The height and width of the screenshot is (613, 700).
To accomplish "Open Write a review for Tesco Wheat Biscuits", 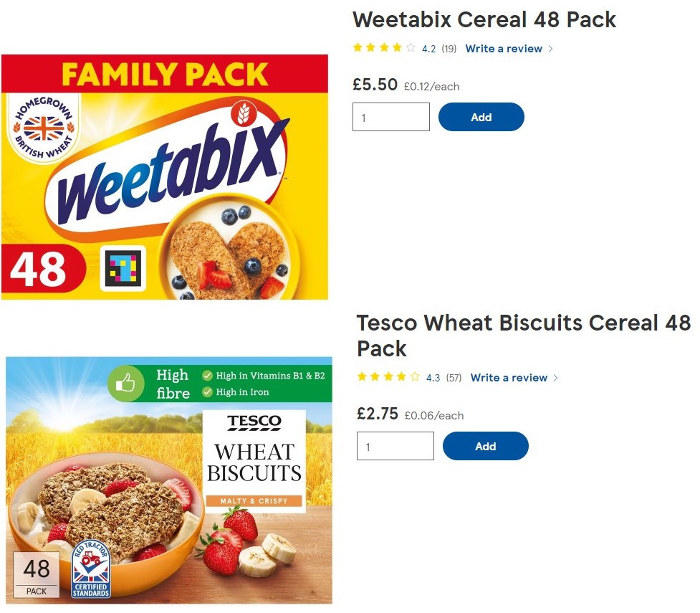I will point(509,378).
